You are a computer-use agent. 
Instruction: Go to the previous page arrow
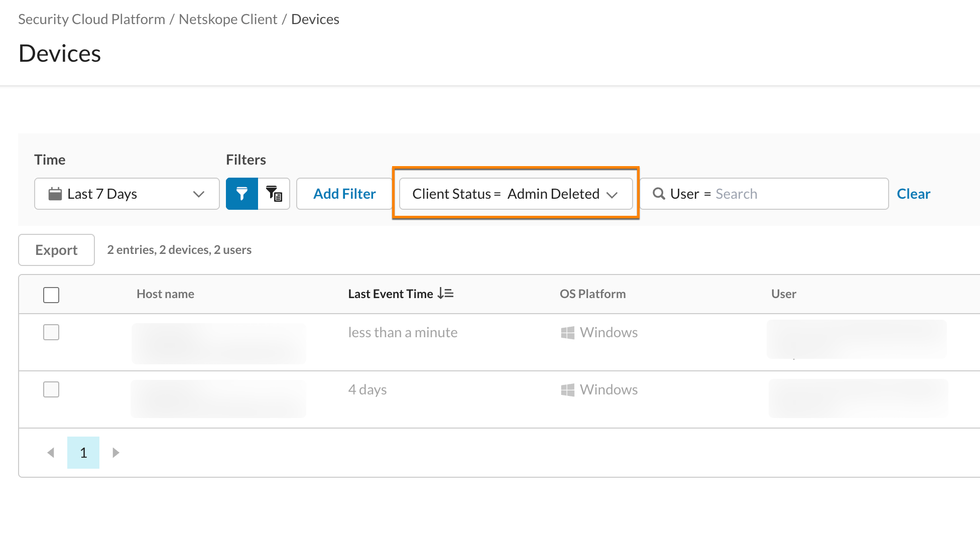tap(51, 453)
